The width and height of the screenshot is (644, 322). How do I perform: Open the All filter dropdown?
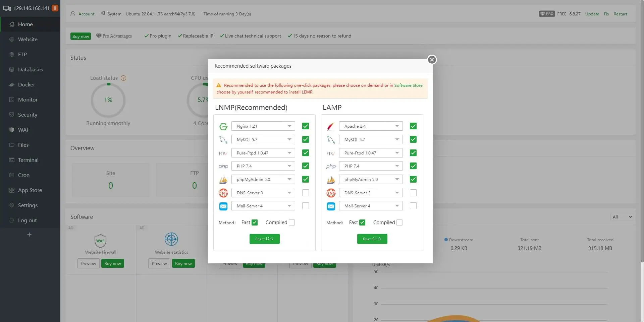[x=622, y=217]
